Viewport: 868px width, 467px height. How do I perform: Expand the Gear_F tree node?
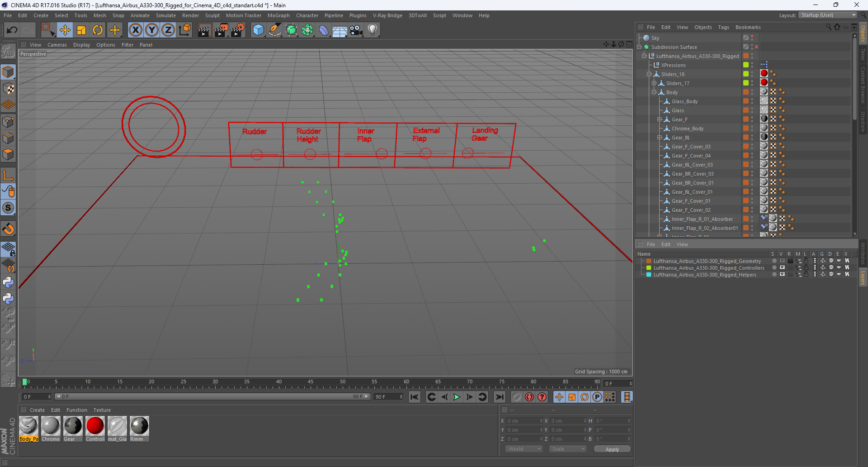click(x=660, y=119)
